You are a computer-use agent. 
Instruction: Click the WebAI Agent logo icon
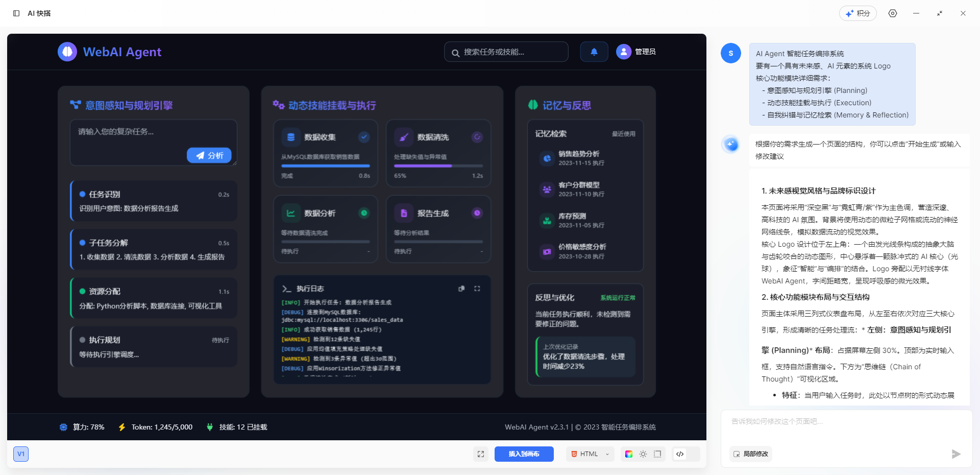point(67,52)
